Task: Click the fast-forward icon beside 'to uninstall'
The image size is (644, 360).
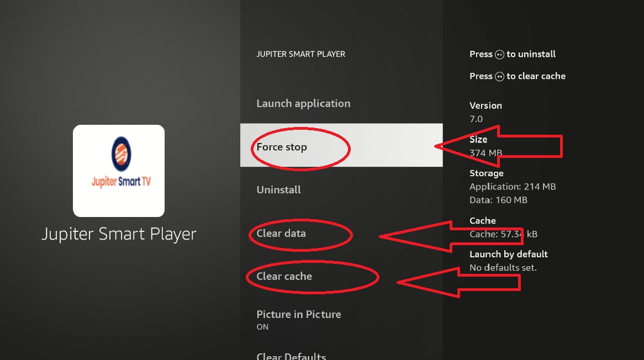Action: point(499,55)
